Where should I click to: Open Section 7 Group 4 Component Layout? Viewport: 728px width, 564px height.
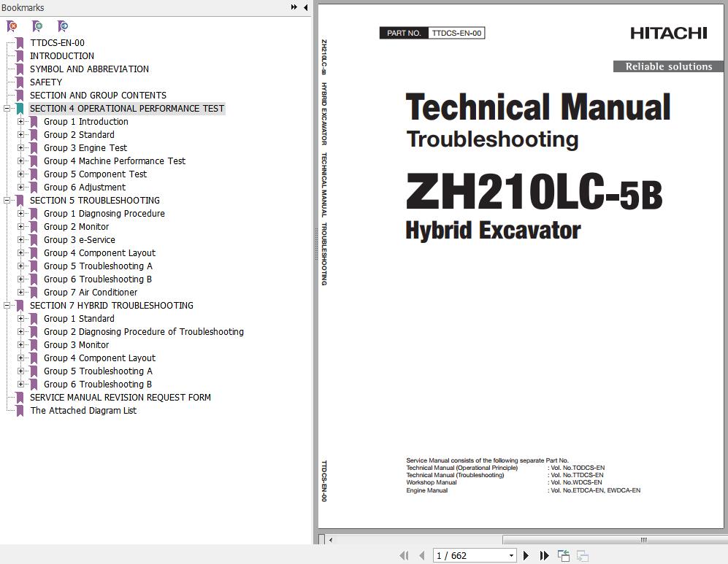click(99, 358)
